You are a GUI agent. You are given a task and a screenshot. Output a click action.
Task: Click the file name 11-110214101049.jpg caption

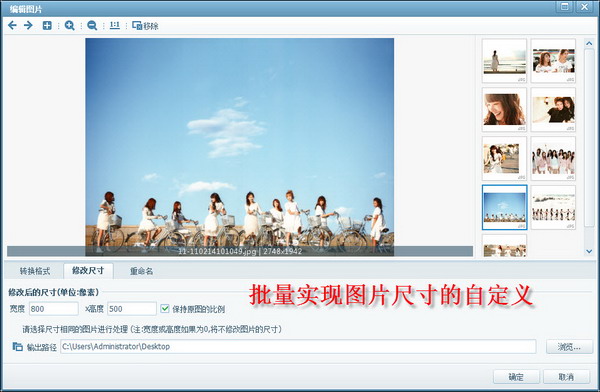[217, 252]
